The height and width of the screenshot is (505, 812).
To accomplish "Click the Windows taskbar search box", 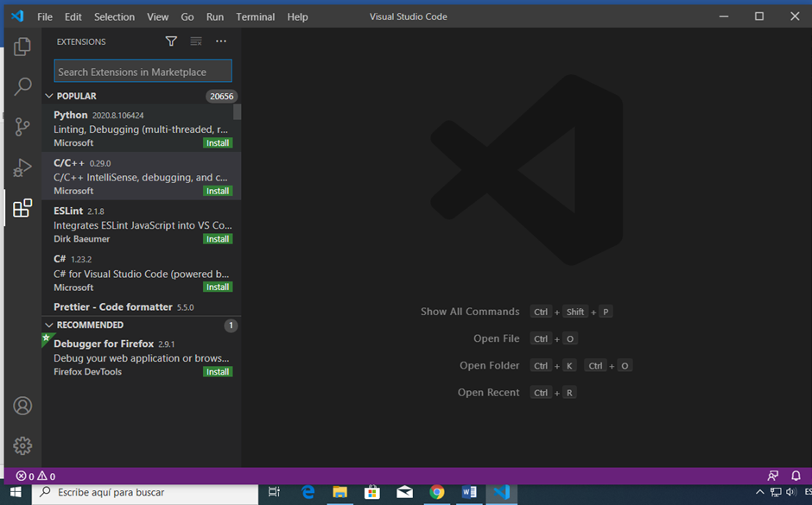I will point(145,492).
